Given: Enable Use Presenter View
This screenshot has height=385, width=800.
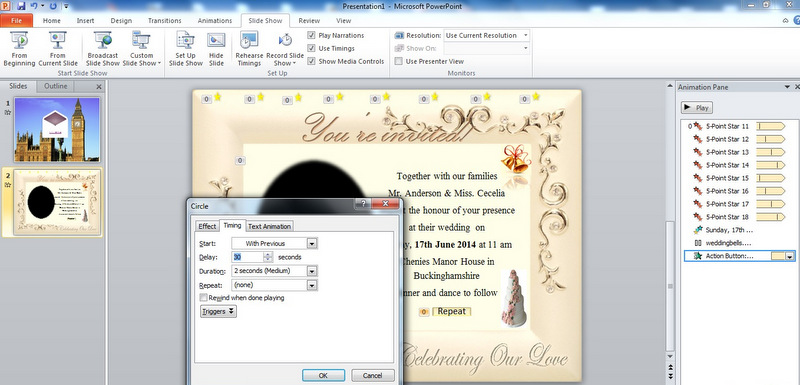Looking at the screenshot, I should pyautogui.click(x=399, y=61).
